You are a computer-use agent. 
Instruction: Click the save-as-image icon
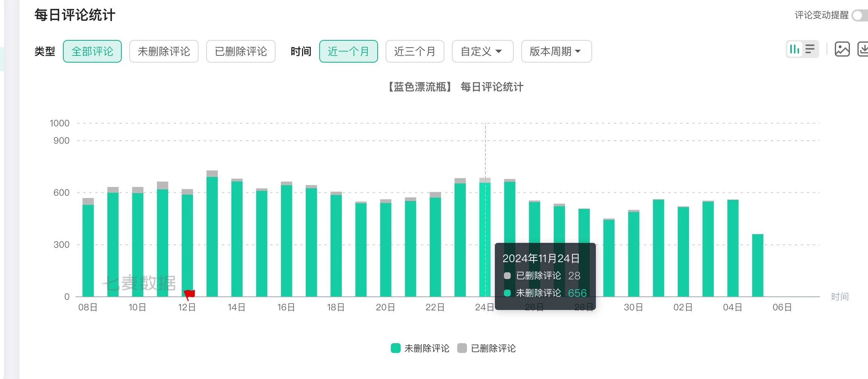pos(843,49)
